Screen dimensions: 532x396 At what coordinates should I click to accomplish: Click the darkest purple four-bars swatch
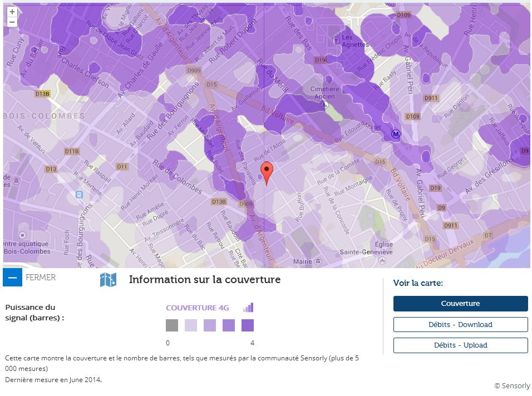click(x=248, y=325)
